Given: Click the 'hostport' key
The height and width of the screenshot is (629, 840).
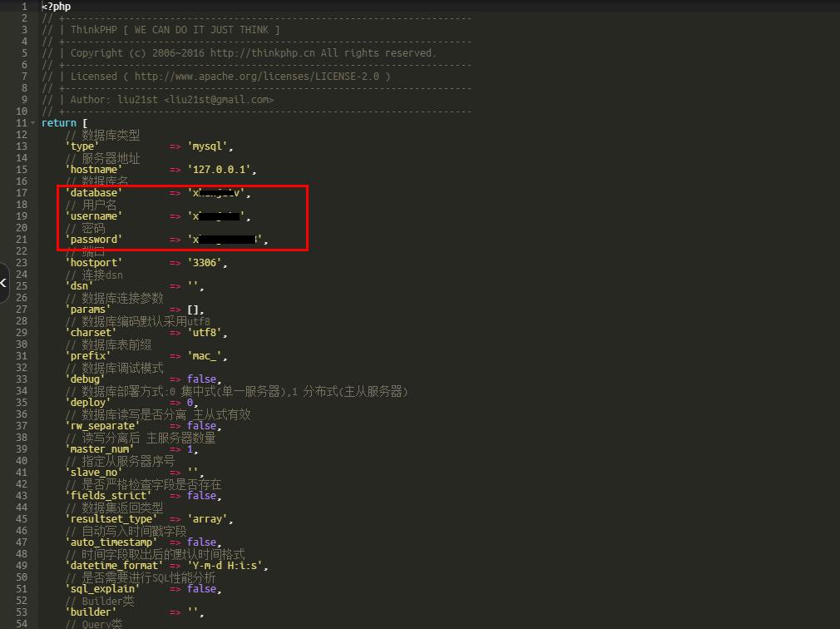Looking at the screenshot, I should (94, 263).
